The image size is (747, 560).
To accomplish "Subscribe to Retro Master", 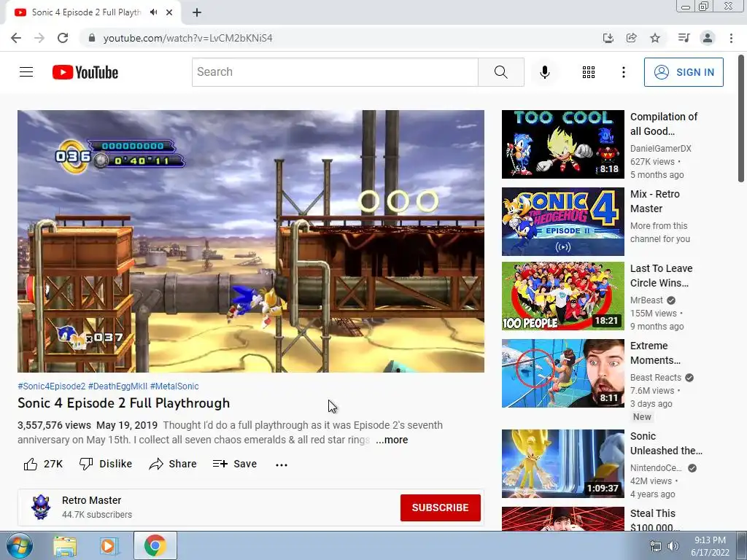I will click(x=440, y=507).
